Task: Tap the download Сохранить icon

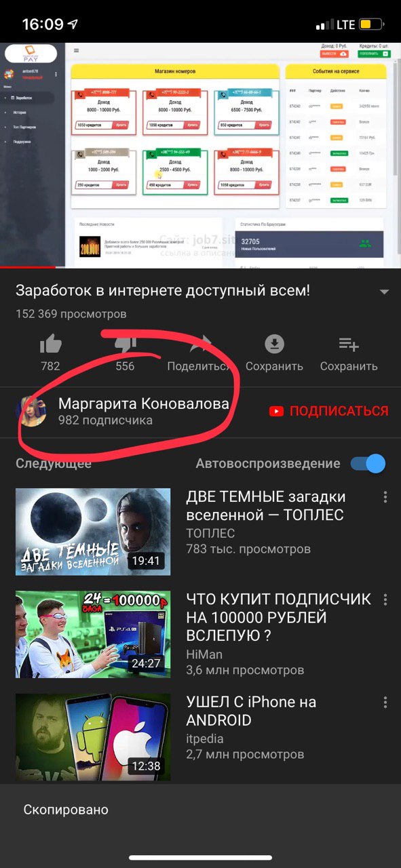Action: point(274,344)
